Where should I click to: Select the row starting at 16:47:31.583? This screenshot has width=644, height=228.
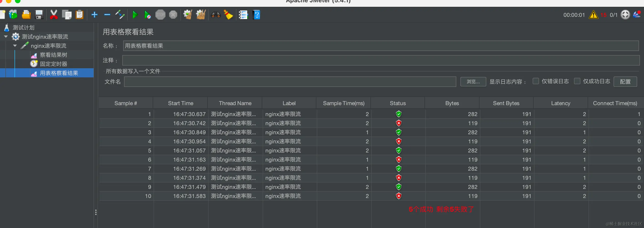coord(371,196)
